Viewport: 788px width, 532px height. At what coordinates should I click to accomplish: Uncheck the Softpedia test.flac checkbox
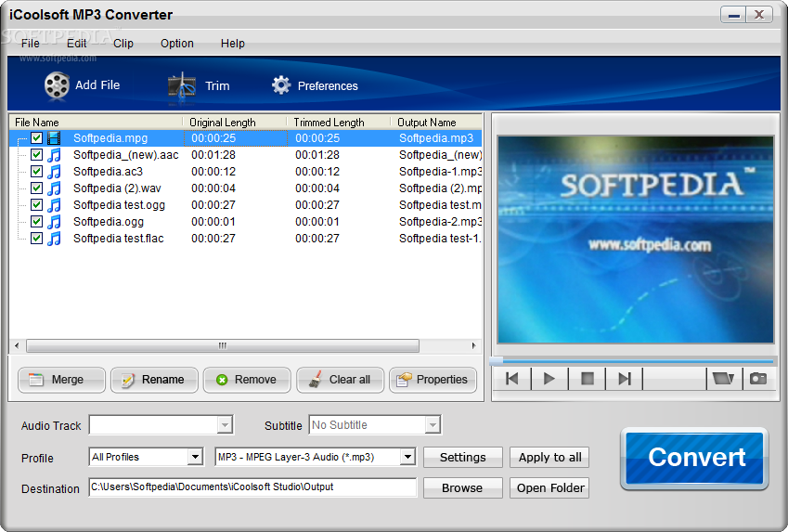(x=37, y=238)
